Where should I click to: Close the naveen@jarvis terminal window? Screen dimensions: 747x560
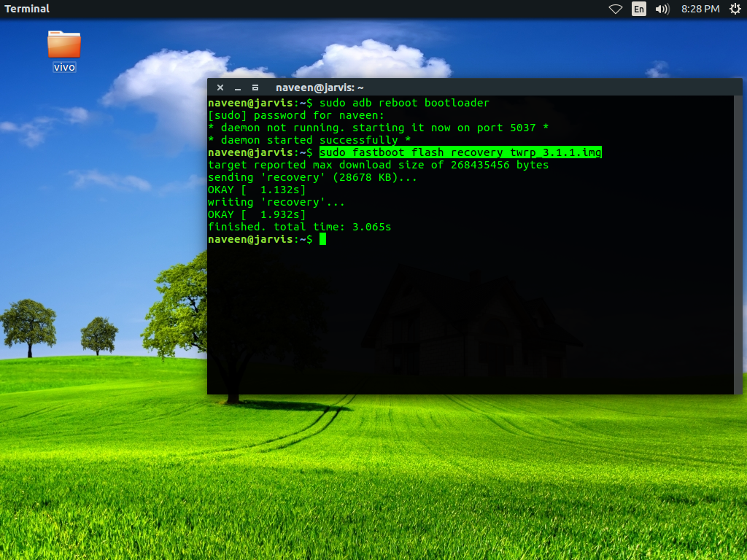(x=221, y=87)
